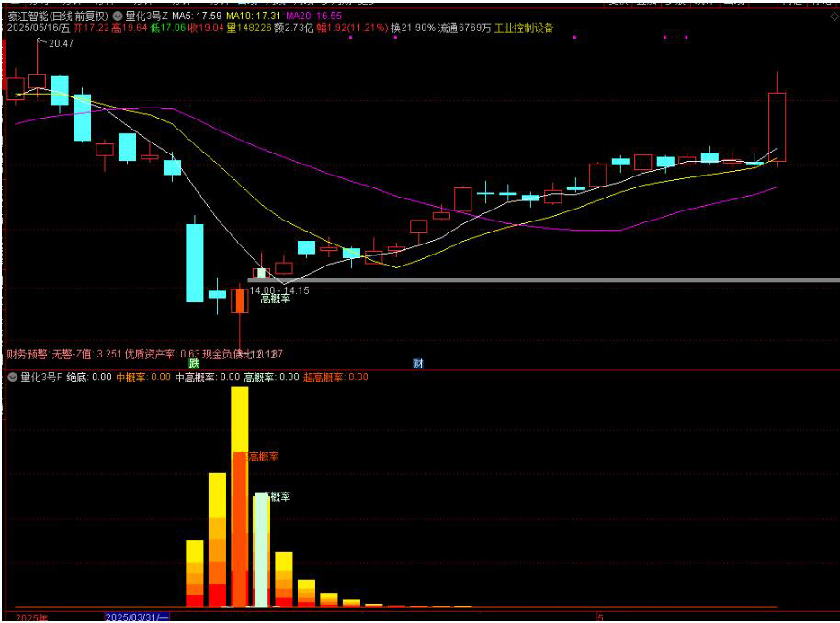Click the gray 14.00 - 14.15 support band
This screenshot has width=840, height=623.
(x=551, y=279)
